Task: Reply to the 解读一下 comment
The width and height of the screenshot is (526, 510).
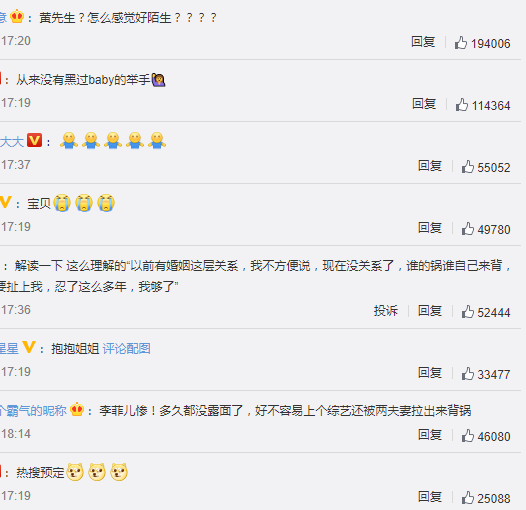Action: click(x=430, y=311)
